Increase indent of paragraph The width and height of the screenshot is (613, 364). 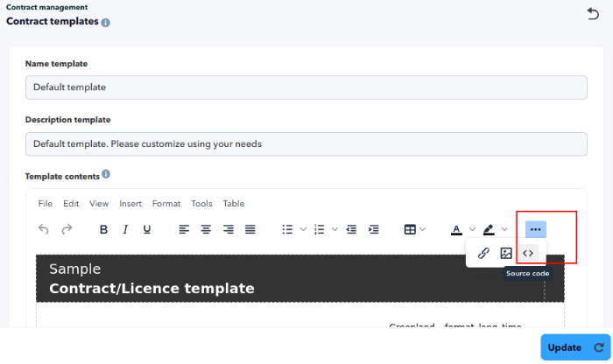(374, 229)
